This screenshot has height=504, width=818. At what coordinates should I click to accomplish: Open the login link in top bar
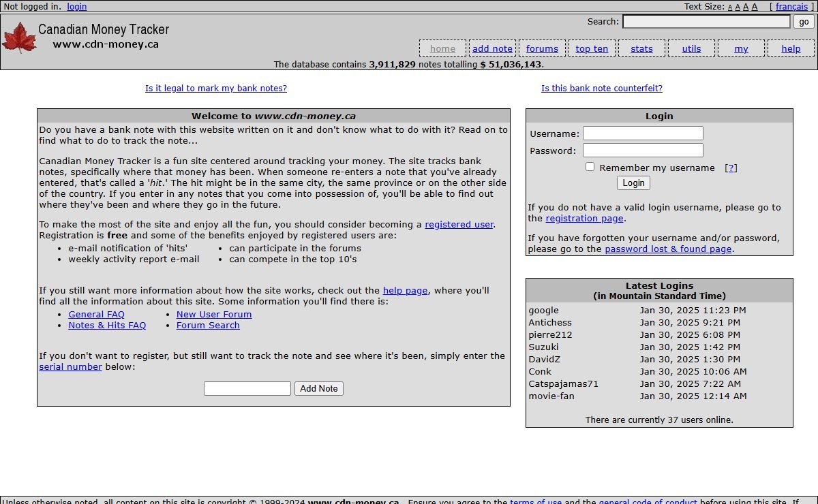coord(76,6)
